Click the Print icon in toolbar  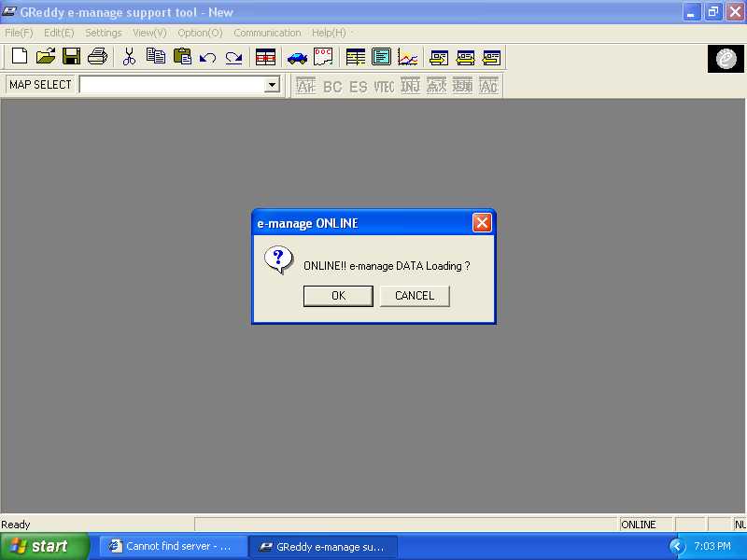coord(97,57)
